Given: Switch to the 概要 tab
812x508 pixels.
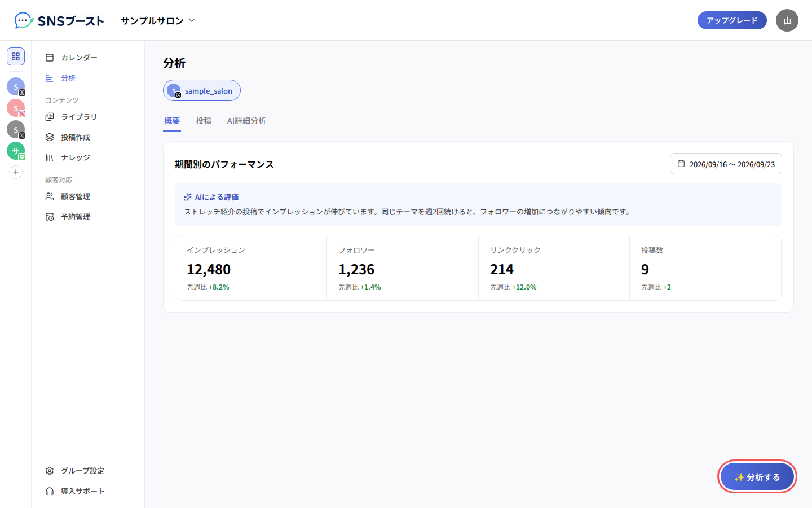Looking at the screenshot, I should point(172,121).
